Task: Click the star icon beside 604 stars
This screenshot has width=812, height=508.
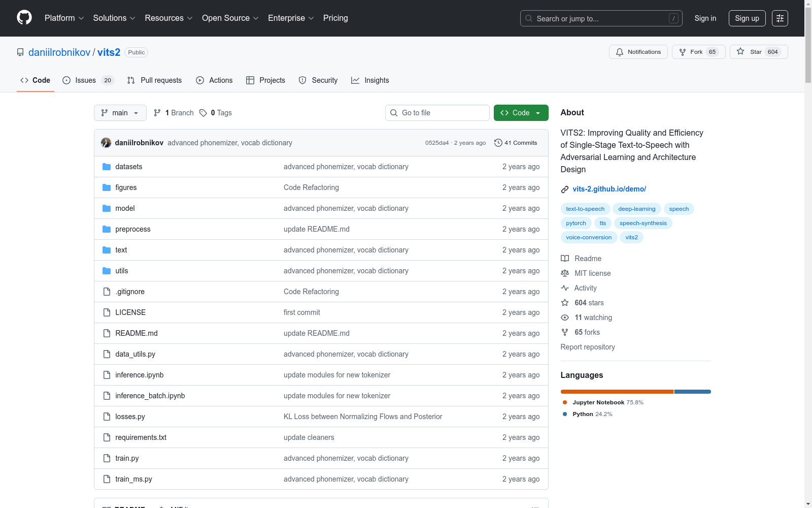Action: coord(565,303)
